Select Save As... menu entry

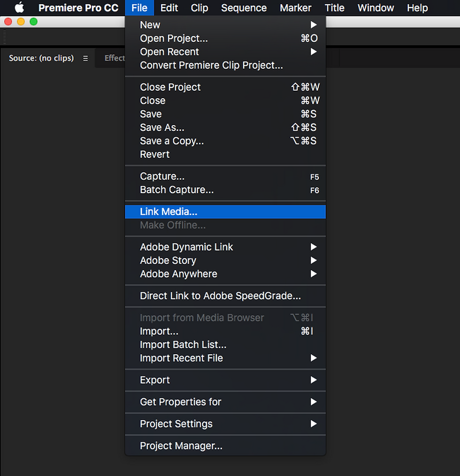225,127
